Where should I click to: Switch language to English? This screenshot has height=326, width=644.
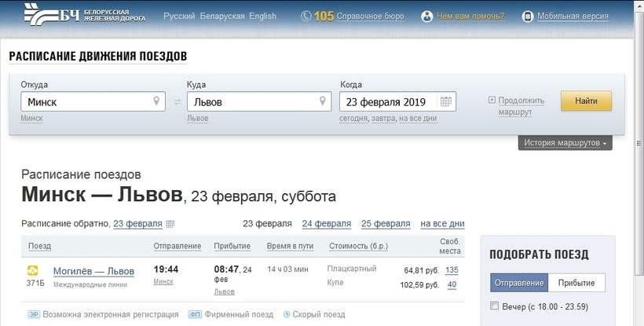[262, 16]
